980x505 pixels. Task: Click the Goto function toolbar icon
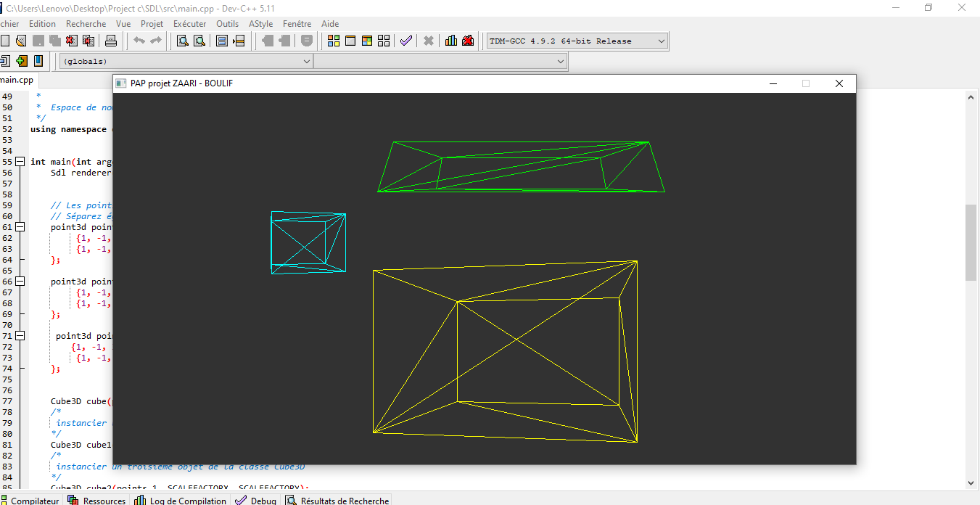point(222,41)
